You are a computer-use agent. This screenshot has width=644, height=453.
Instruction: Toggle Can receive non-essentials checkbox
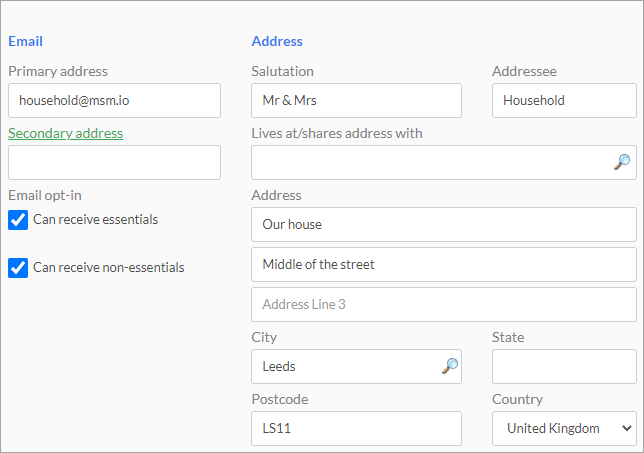[18, 268]
